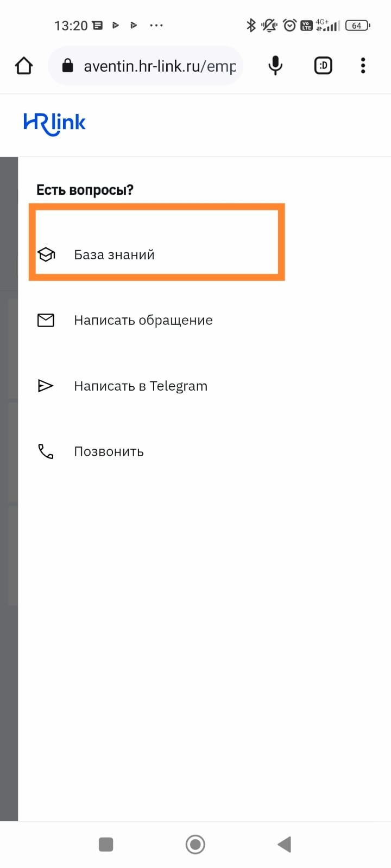This screenshot has width=391, height=868.
Task: Tap the phone handset call icon
Action: [x=46, y=451]
